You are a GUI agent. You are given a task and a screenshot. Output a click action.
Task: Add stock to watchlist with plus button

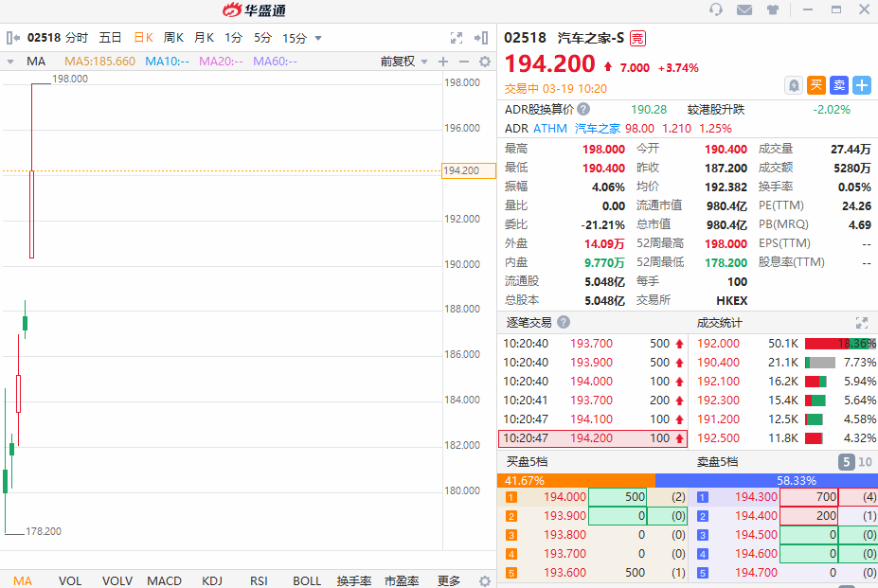[x=862, y=85]
